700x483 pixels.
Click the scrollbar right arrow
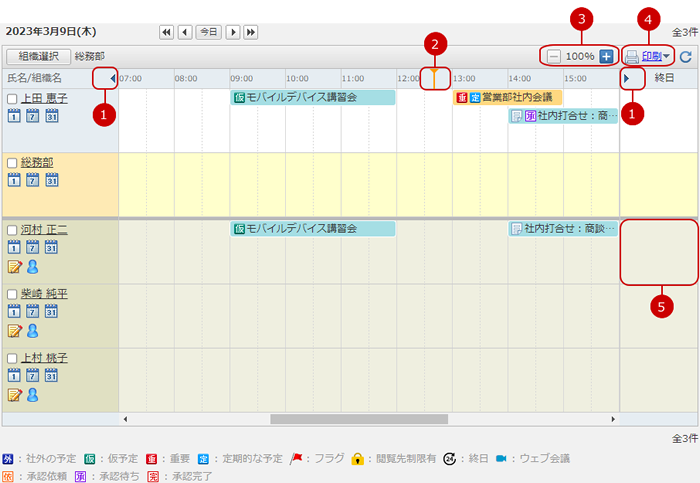613,419
